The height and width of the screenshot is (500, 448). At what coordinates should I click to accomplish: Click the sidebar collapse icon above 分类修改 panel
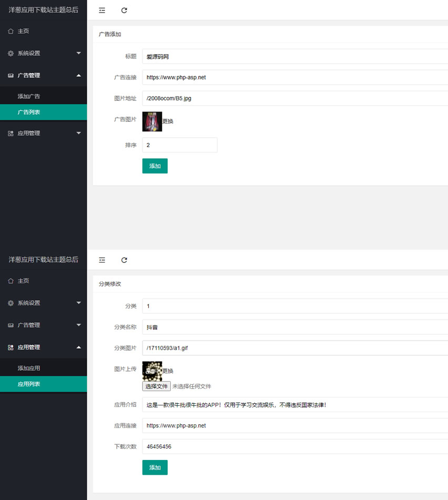point(102,260)
